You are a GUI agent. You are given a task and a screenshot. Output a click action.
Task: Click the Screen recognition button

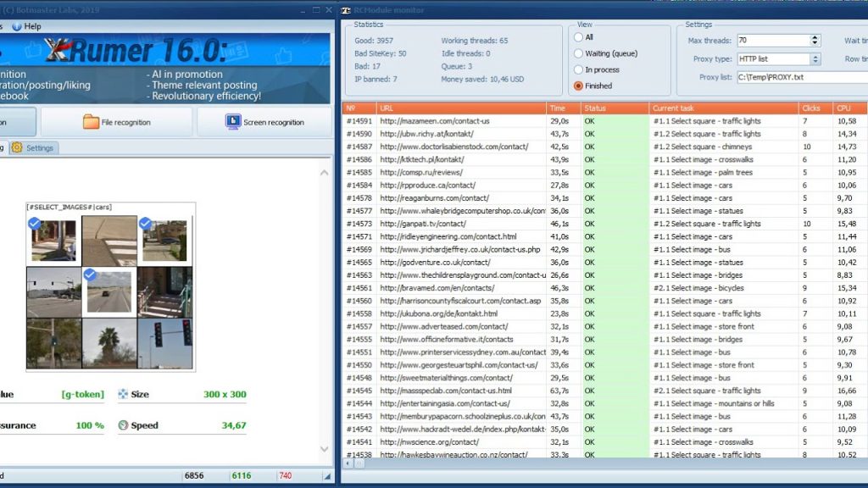264,122
